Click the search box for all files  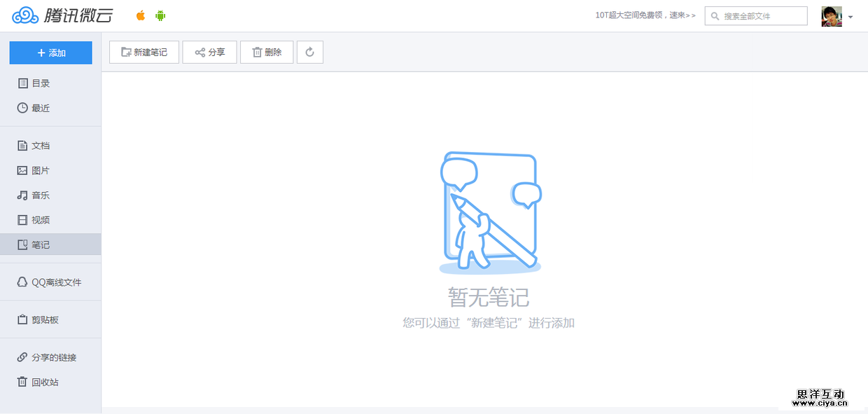(x=756, y=16)
